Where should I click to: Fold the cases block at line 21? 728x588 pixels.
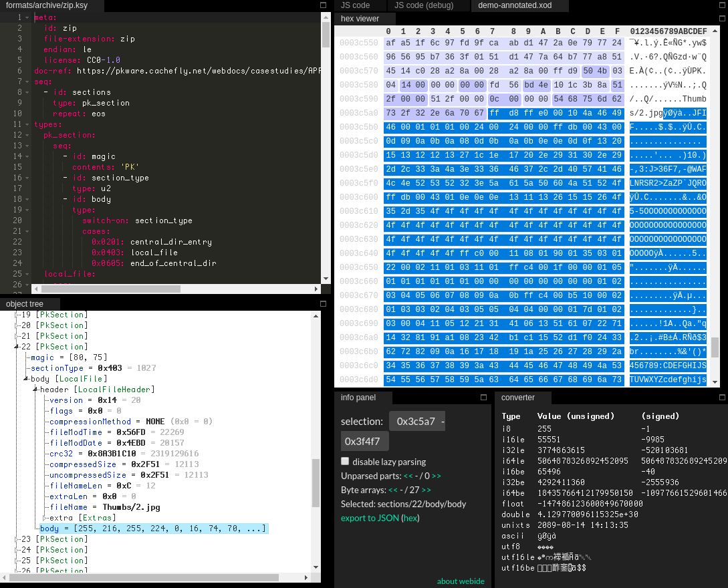tap(27, 231)
